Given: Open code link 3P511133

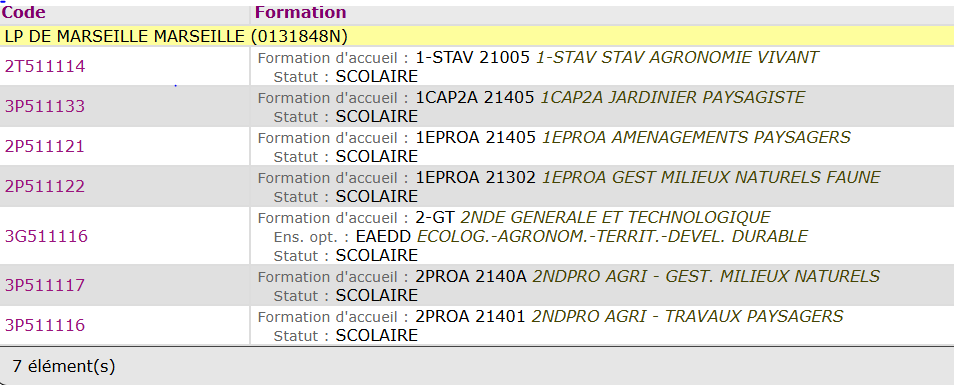Looking at the screenshot, I should pos(44,106).
